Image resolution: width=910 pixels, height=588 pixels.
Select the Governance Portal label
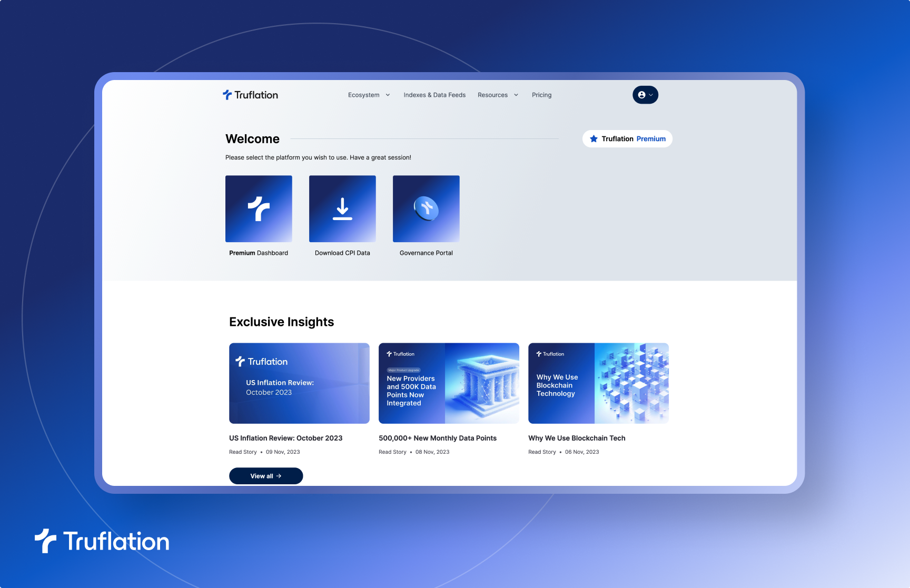tap(426, 253)
